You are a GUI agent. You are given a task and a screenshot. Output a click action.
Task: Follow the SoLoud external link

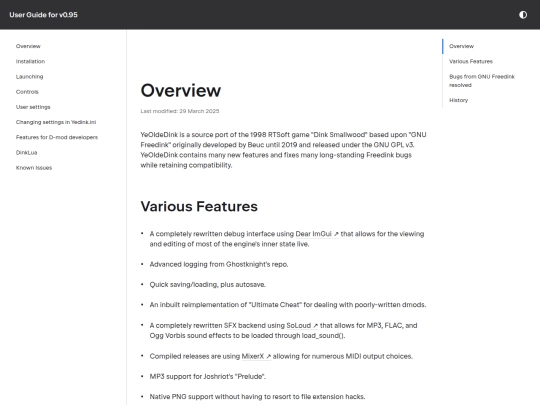point(302,325)
